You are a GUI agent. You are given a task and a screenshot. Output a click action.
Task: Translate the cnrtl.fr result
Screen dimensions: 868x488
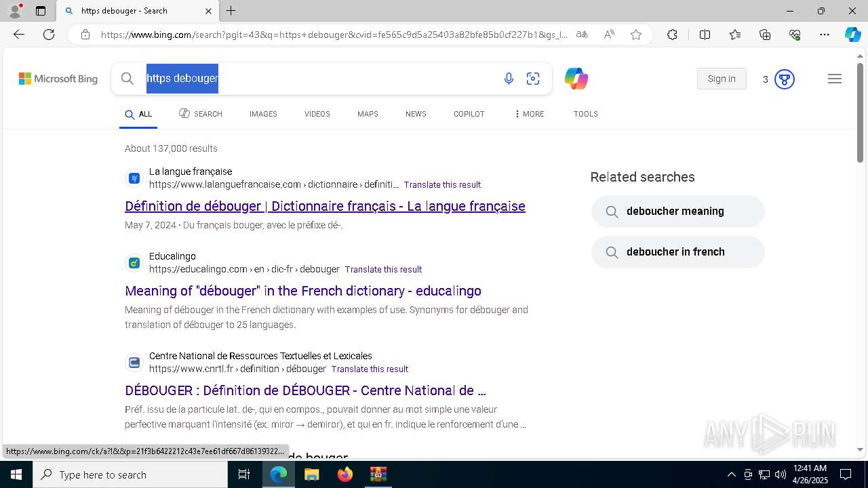click(370, 369)
